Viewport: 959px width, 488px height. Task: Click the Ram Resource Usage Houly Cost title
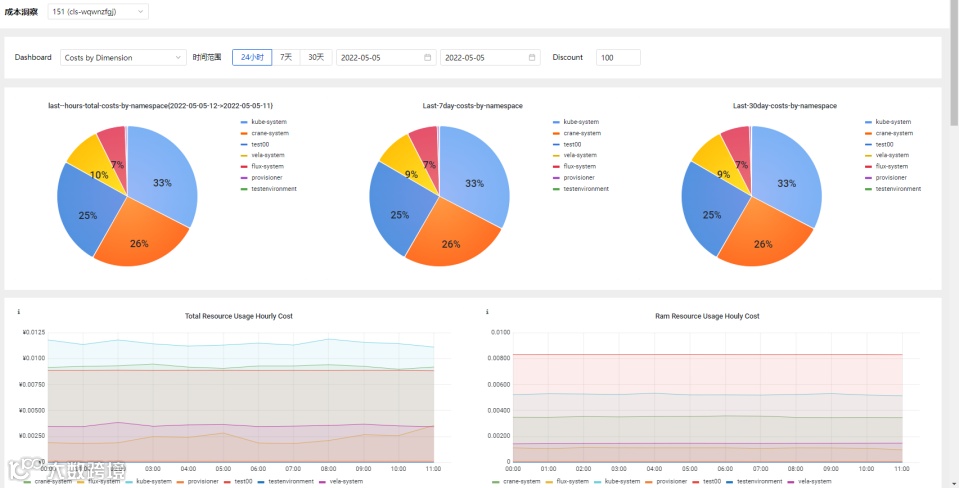pos(707,316)
